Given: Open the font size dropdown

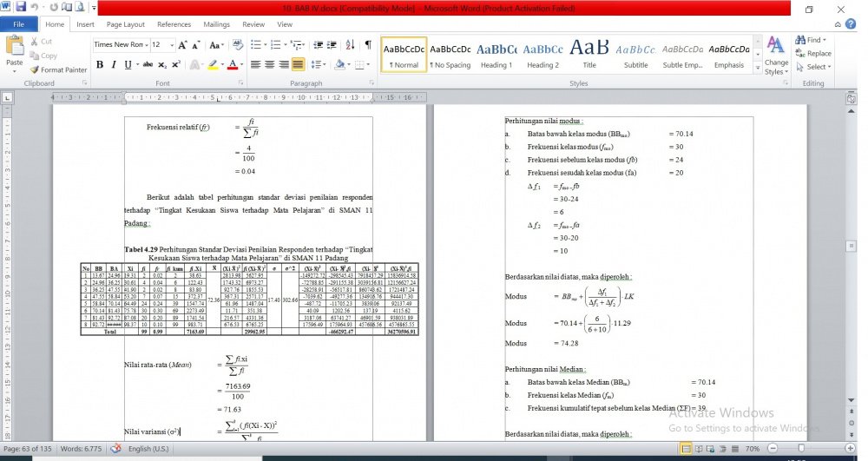Looking at the screenshot, I should [172, 45].
